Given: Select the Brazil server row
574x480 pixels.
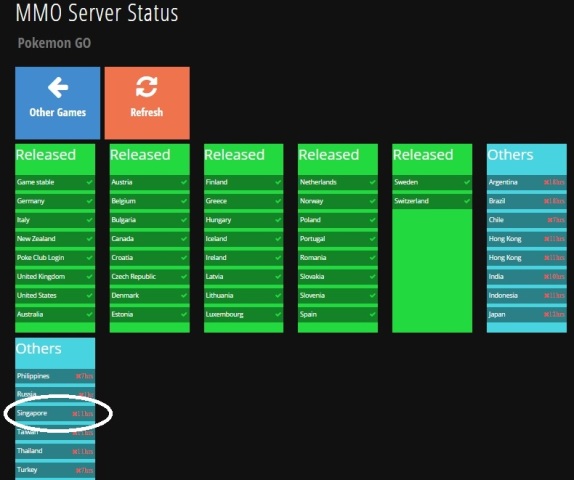Looking at the screenshot, I should 526,201.
